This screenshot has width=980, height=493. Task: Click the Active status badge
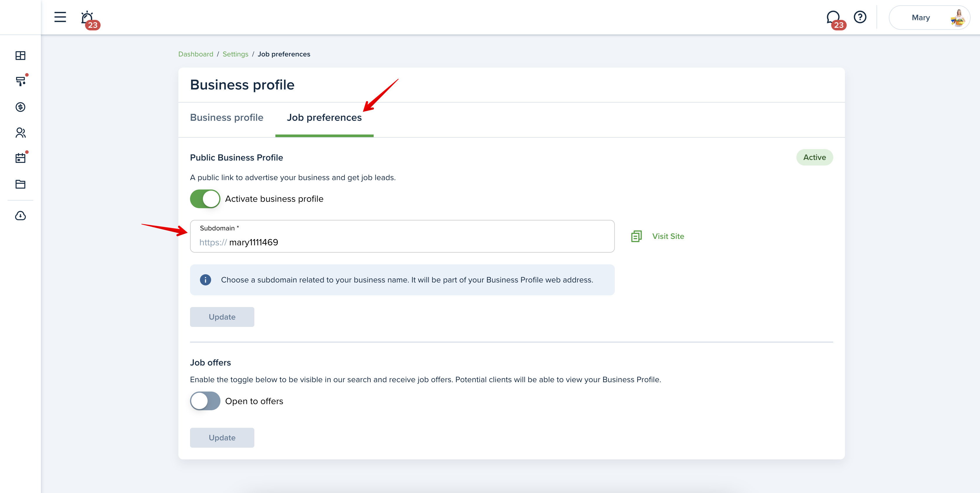[x=815, y=158]
